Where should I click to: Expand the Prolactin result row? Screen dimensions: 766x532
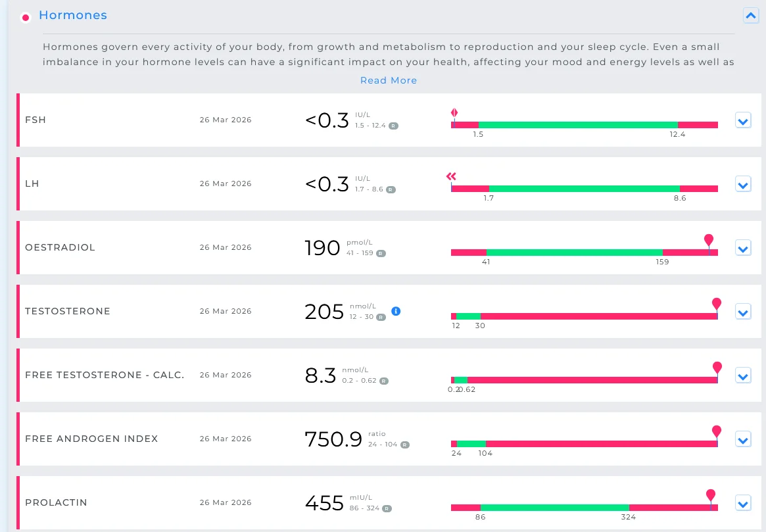pyautogui.click(x=743, y=503)
